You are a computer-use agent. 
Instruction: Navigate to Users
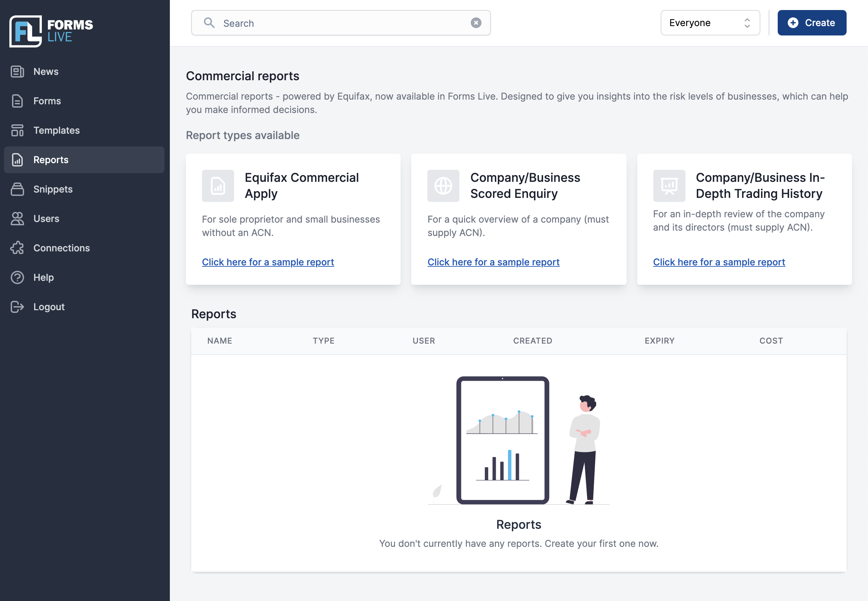[84, 218]
